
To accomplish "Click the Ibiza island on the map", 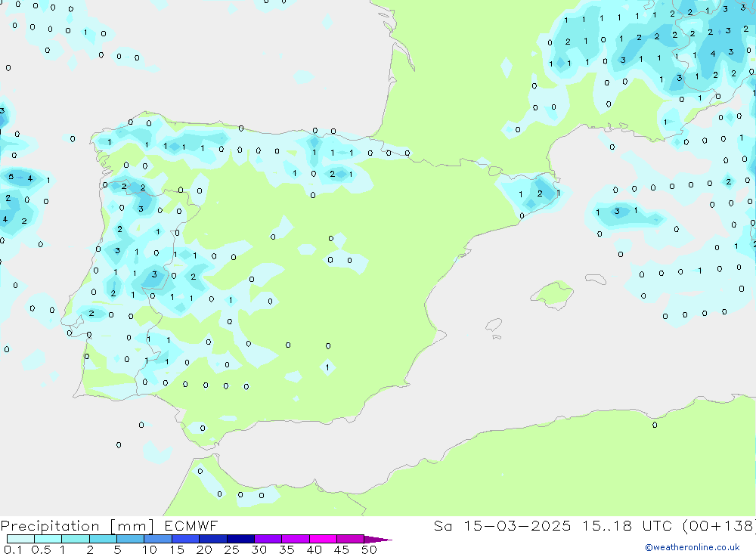I will point(494,325).
